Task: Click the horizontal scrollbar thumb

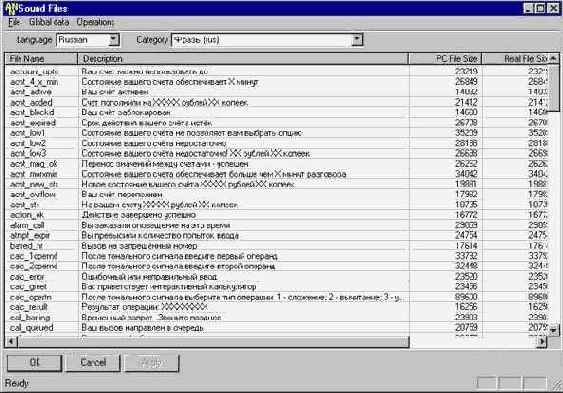Action: pyautogui.click(x=213, y=342)
